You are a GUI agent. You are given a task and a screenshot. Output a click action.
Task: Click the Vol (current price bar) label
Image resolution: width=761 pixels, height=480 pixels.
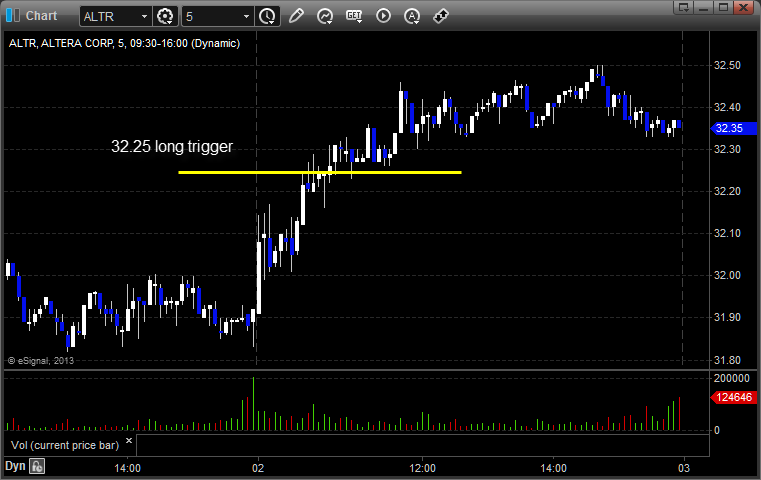[x=65, y=445]
